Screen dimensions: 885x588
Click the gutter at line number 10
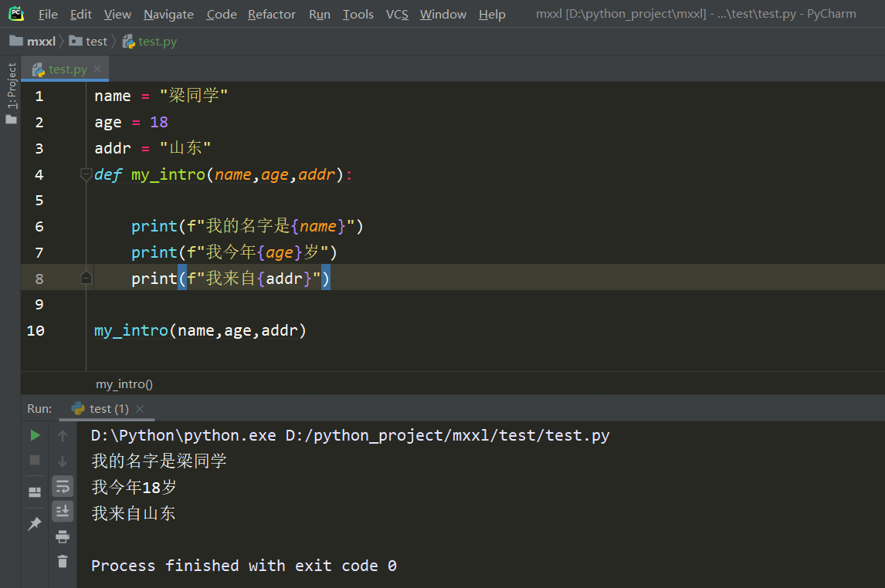(36, 330)
